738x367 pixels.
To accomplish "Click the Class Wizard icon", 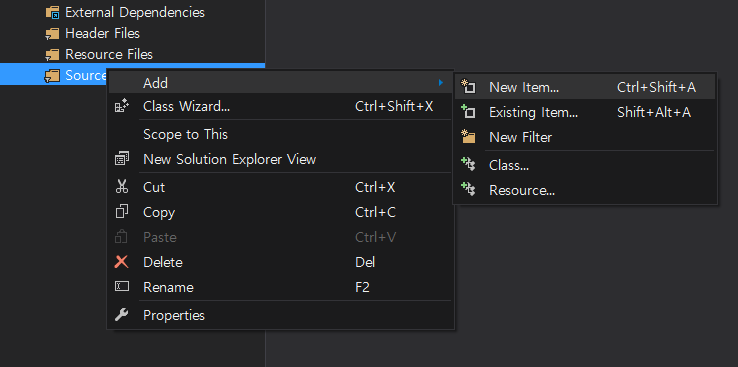I will pos(121,106).
